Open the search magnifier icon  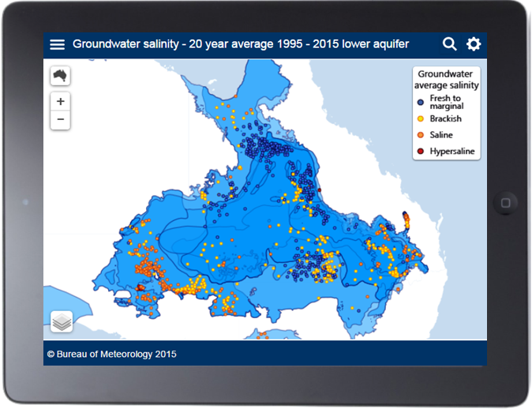(450, 44)
